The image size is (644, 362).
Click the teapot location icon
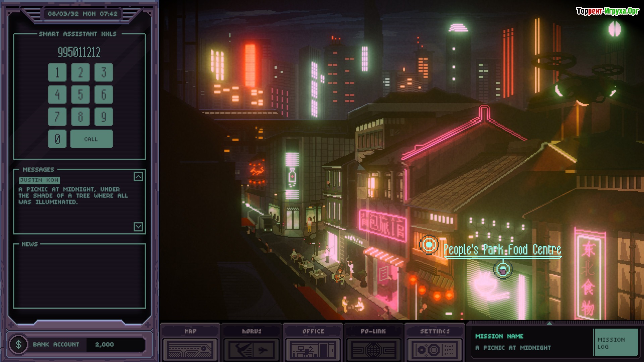502,270
